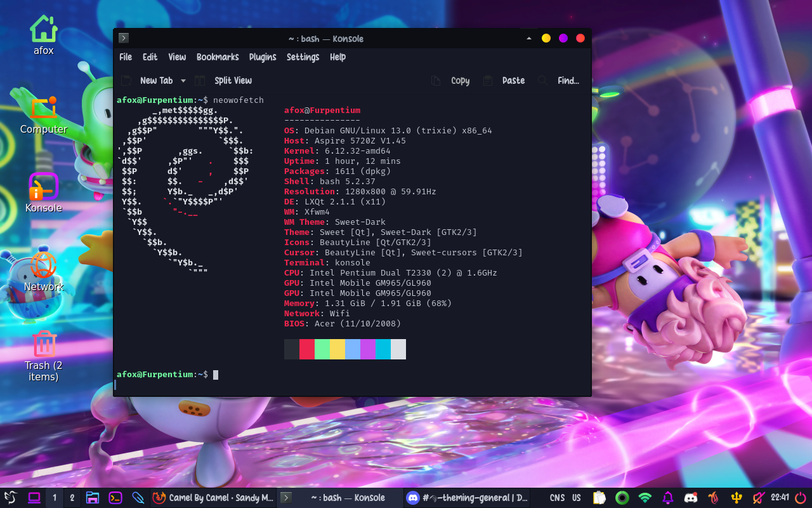812x508 pixels.
Task: Click the 'Intel Pentium Dual T2330' CPU line
Action: [x=391, y=273]
